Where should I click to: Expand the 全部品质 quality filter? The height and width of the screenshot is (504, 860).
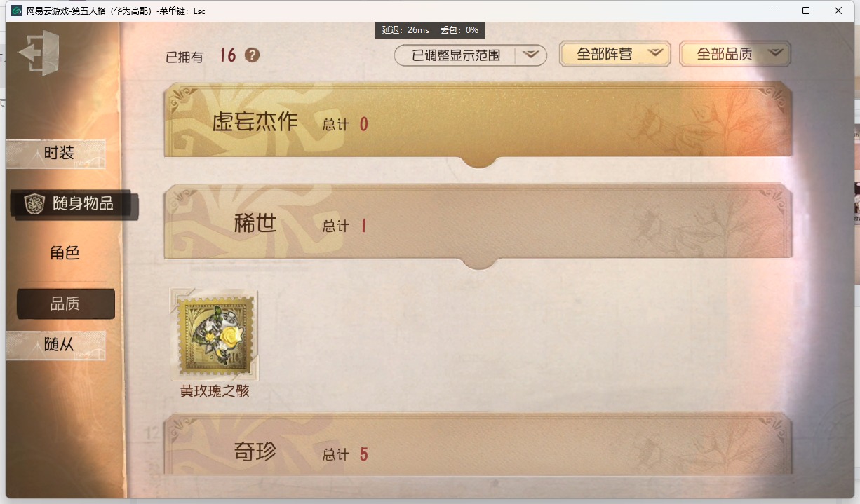(x=735, y=54)
